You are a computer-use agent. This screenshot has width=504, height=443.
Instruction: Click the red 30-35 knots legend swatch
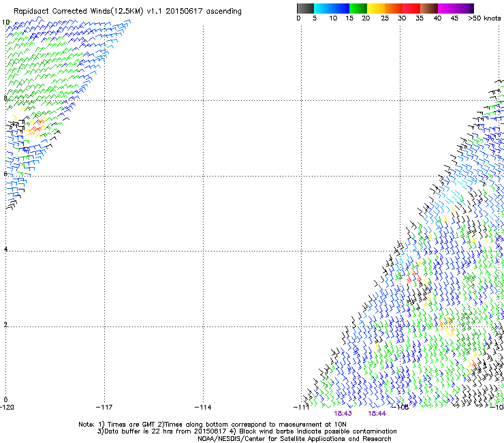tap(411, 8)
